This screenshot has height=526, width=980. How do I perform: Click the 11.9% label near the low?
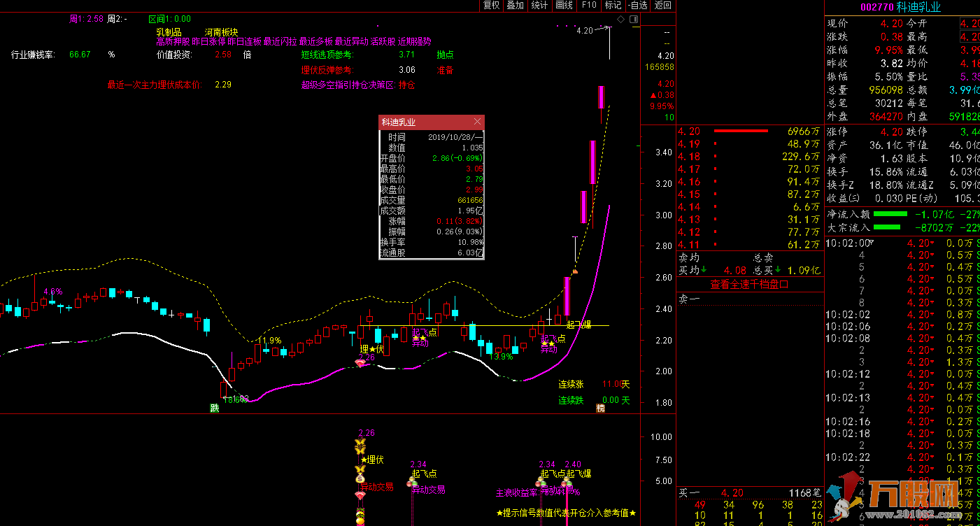[269, 341]
